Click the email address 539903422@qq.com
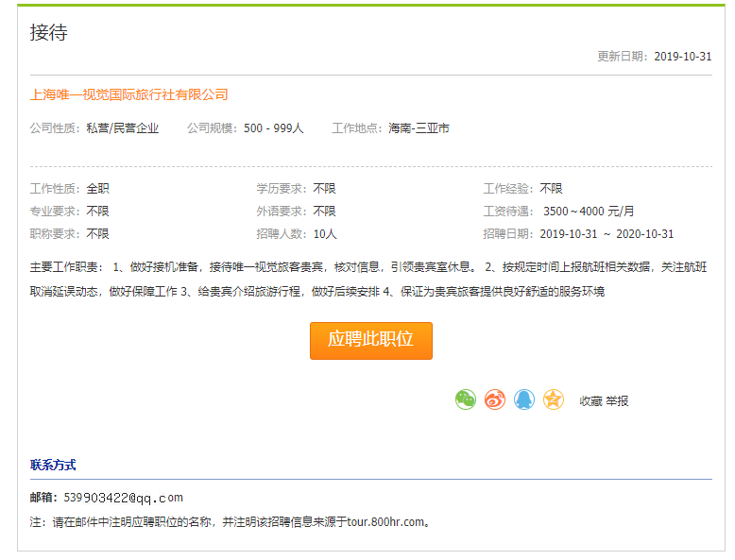The image size is (735, 560). (x=123, y=498)
